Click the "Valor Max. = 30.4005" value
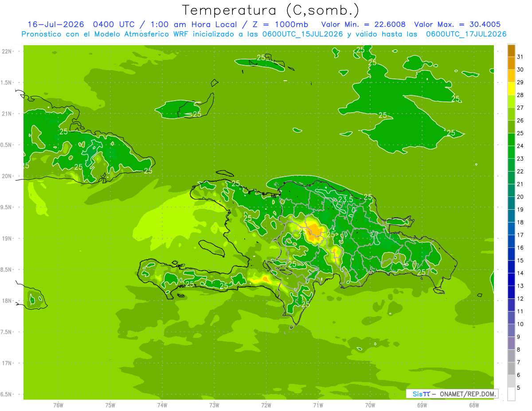Screen dimensions: 532x411 pyautogui.click(x=457, y=24)
